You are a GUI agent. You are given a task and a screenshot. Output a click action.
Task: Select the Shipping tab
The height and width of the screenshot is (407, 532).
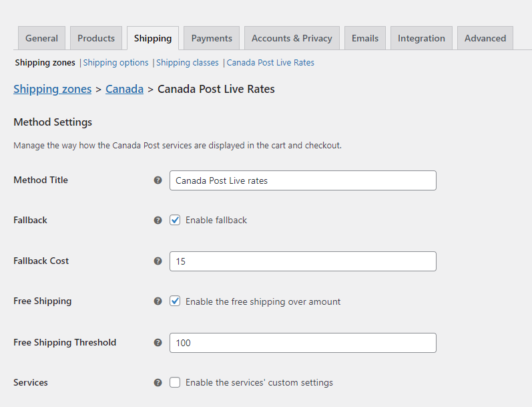[153, 38]
